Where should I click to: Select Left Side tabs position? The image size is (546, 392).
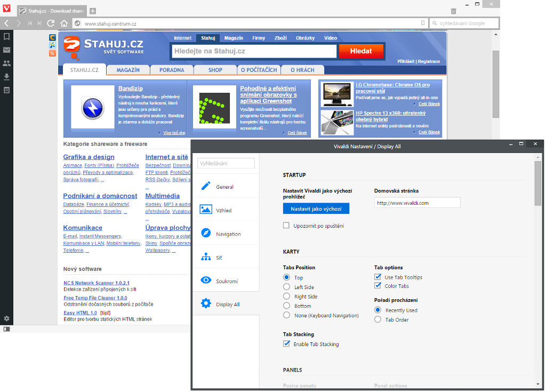point(286,287)
